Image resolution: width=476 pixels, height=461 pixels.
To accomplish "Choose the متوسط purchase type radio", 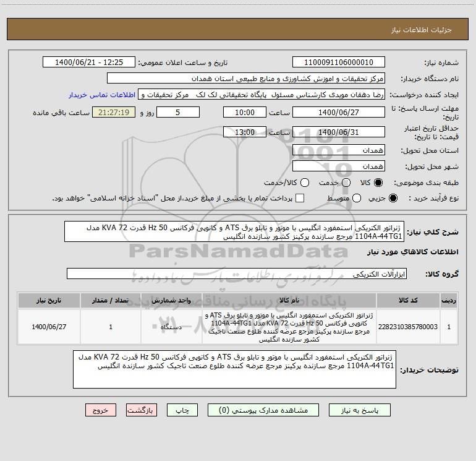I will (x=357, y=198).
